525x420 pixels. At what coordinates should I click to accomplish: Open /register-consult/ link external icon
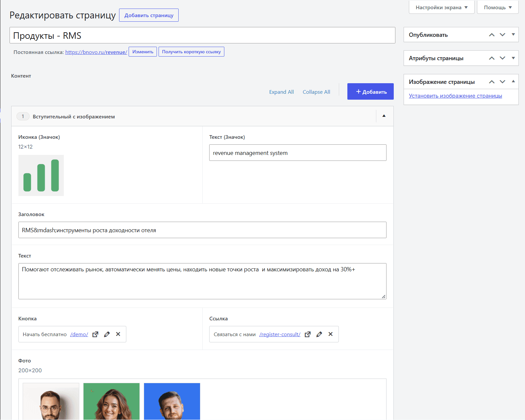tap(308, 334)
